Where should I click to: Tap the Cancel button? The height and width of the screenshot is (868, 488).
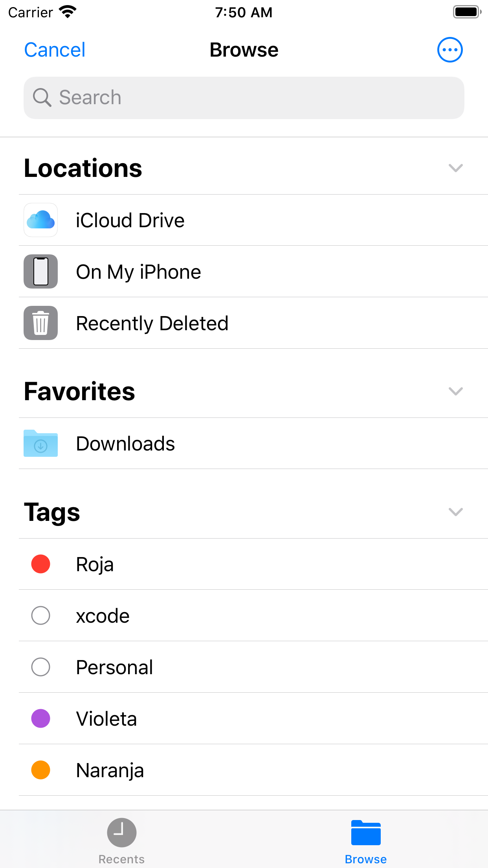click(55, 50)
